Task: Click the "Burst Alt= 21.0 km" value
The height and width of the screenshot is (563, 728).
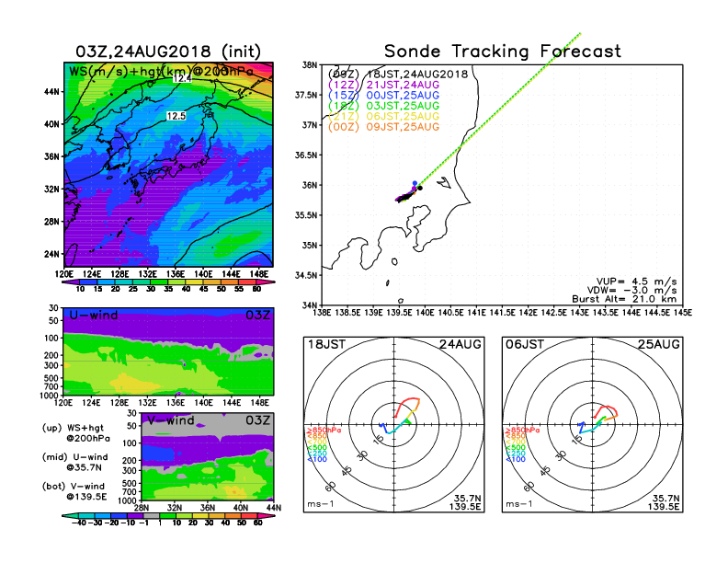Action: [x=624, y=299]
